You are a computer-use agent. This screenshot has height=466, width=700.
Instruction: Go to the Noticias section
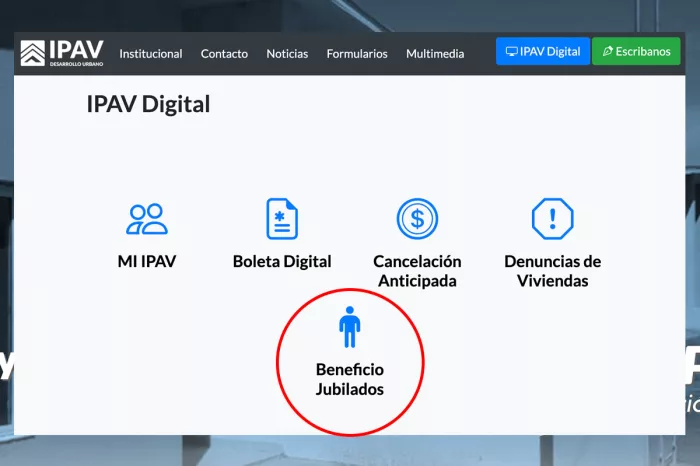[x=287, y=54]
